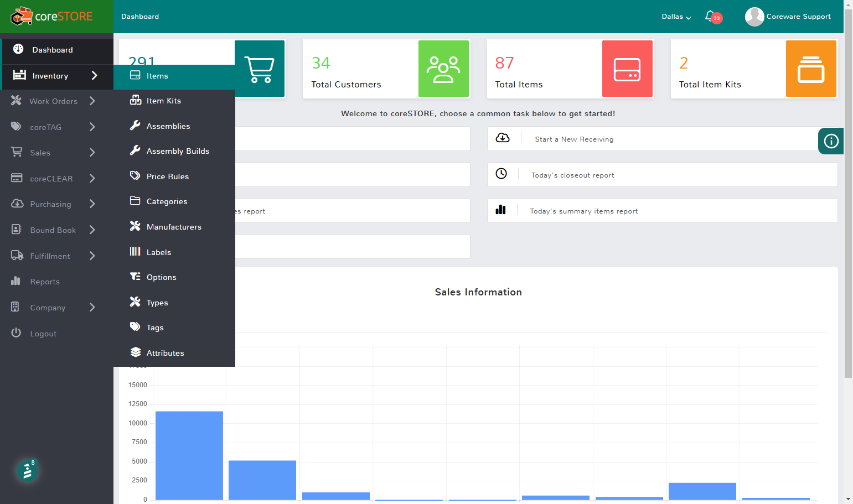This screenshot has width=853, height=504.
Task: Open Today's closeout report link
Action: [572, 175]
